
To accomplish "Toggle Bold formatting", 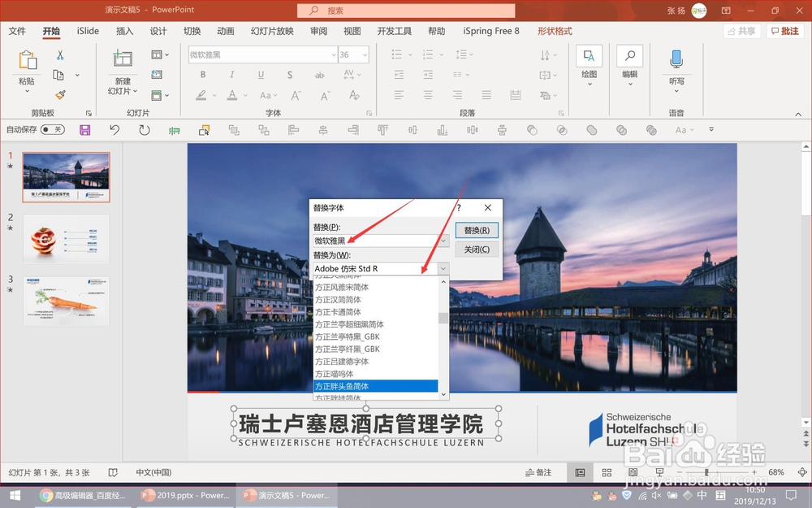I will (203, 75).
